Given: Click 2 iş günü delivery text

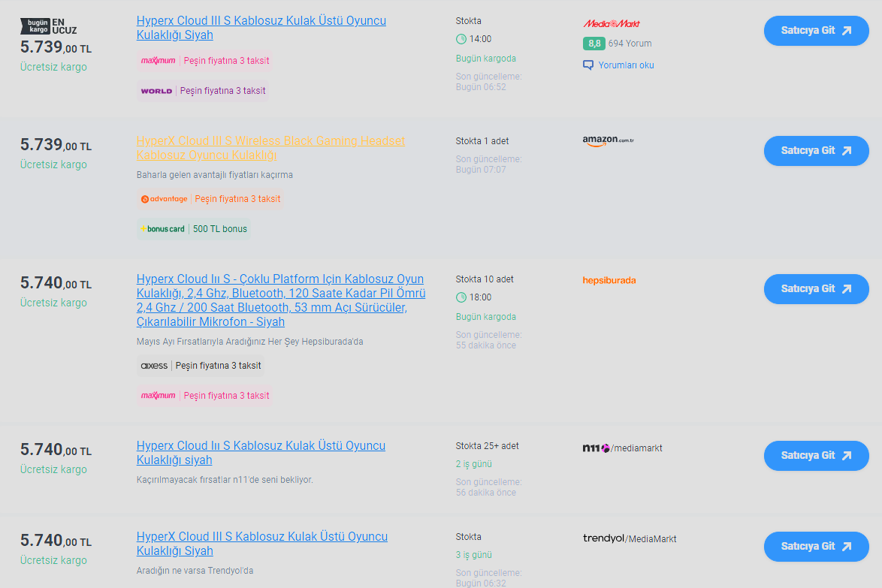Looking at the screenshot, I should tap(473, 464).
